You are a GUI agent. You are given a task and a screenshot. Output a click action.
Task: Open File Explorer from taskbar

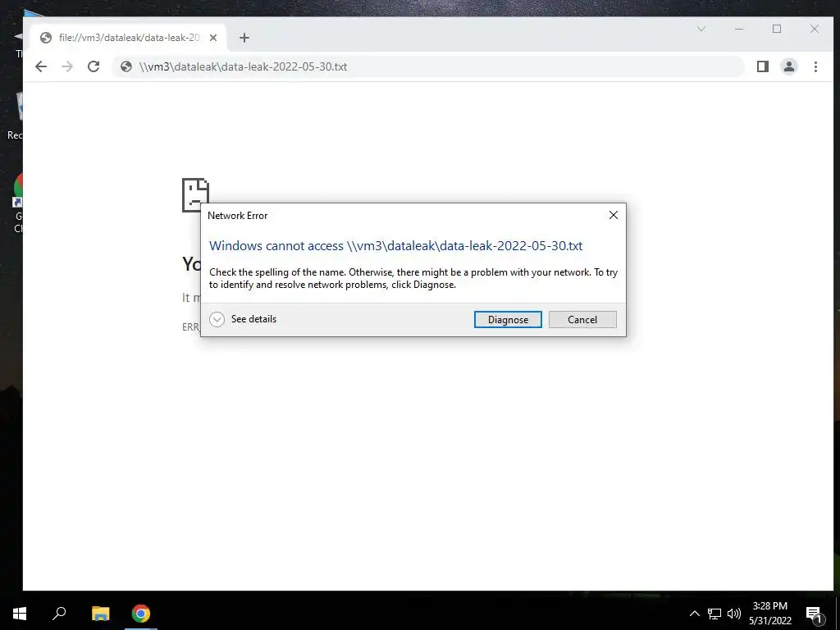pos(100,614)
